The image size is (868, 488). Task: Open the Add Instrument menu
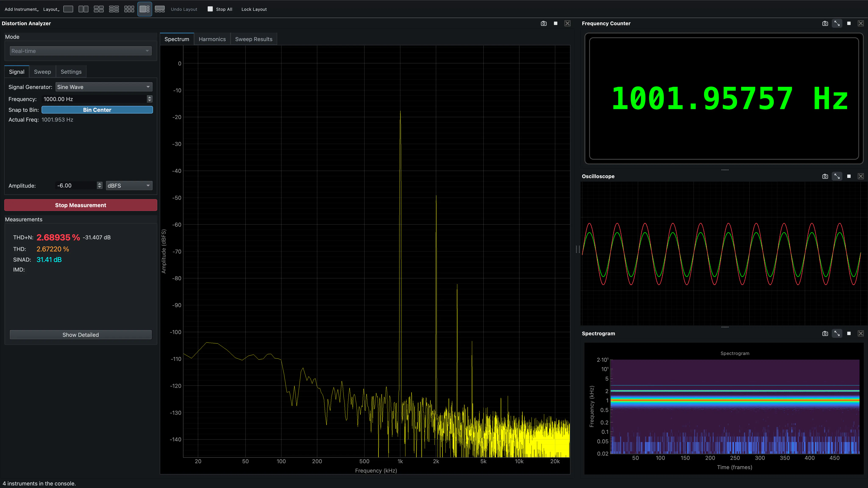point(22,10)
